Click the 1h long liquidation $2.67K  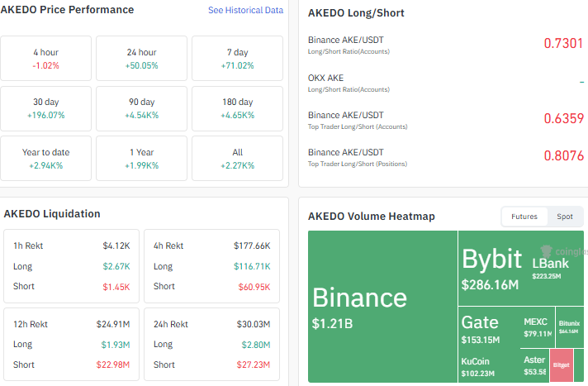[116, 267]
